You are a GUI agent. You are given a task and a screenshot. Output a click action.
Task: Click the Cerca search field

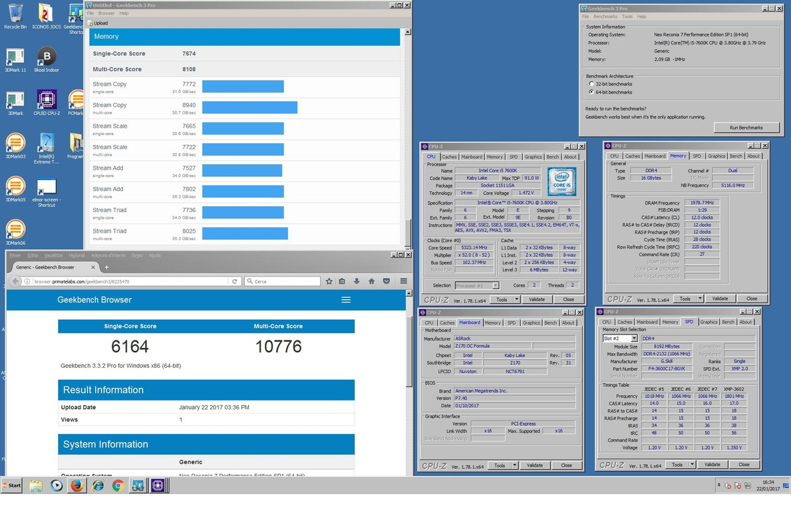pos(283,281)
